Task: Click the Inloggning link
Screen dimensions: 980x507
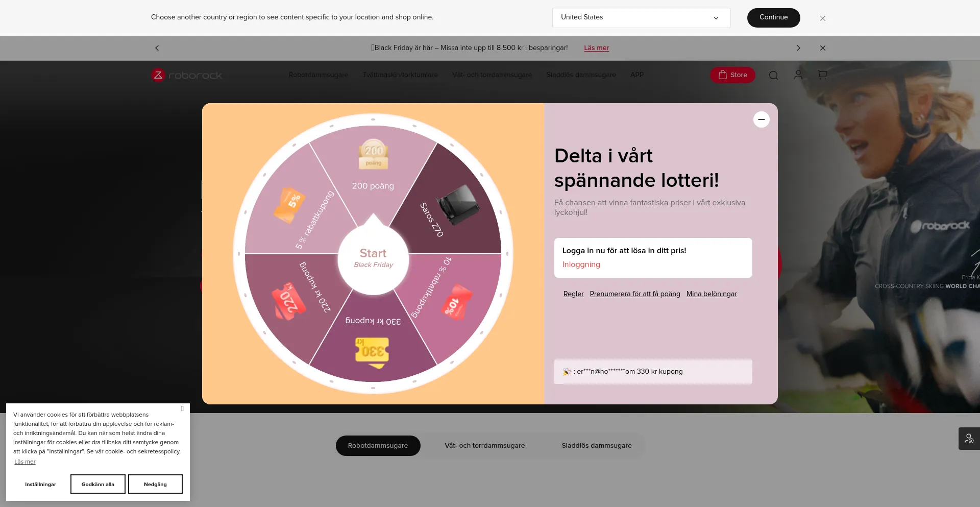Action: pyautogui.click(x=581, y=264)
